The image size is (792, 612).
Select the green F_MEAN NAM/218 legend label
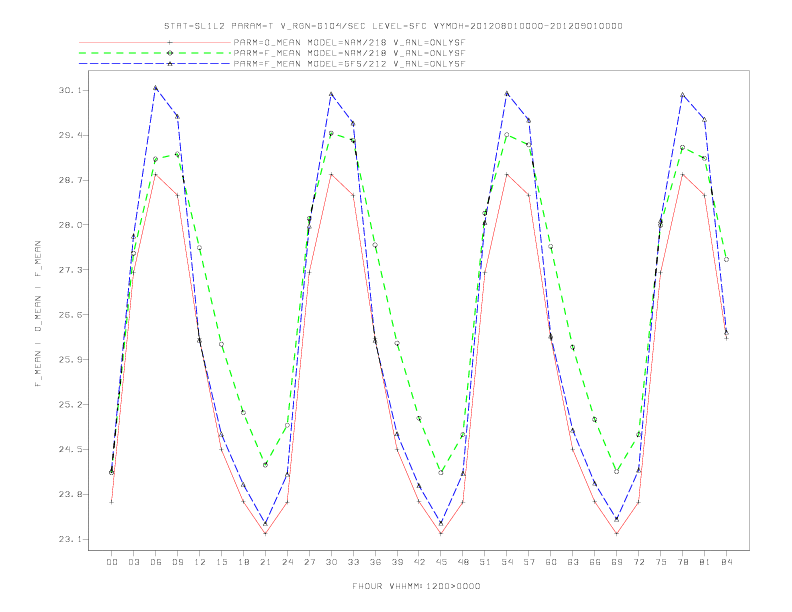349,53
